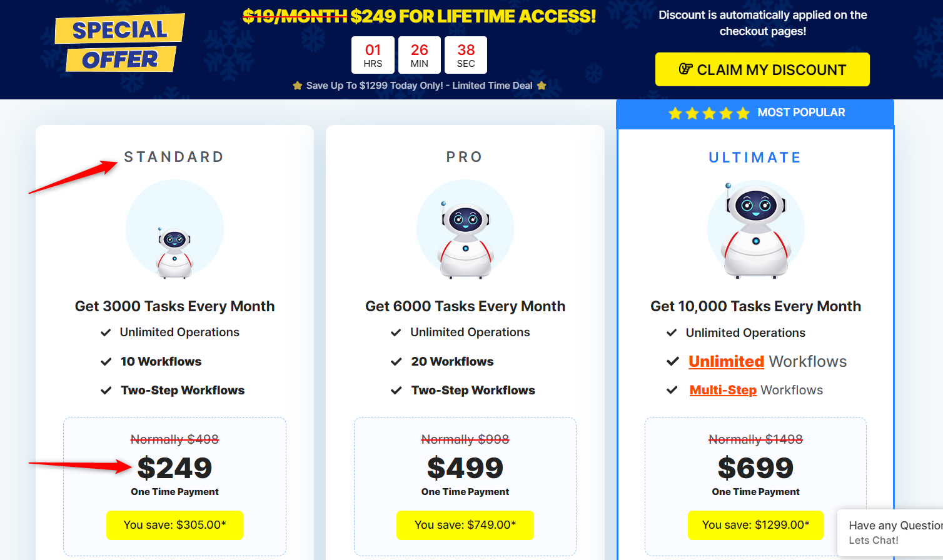Click the Claim My Discount button
Screen dimensions: 943x560
point(762,69)
